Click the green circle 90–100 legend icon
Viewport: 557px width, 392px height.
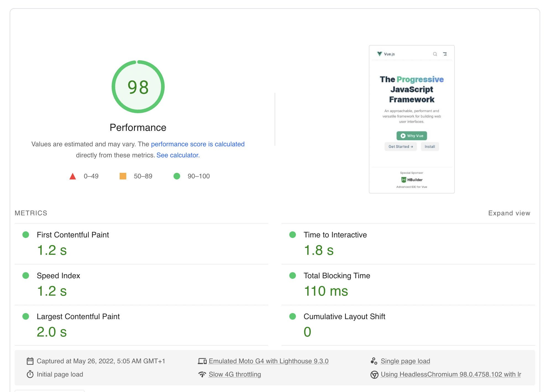point(177,176)
